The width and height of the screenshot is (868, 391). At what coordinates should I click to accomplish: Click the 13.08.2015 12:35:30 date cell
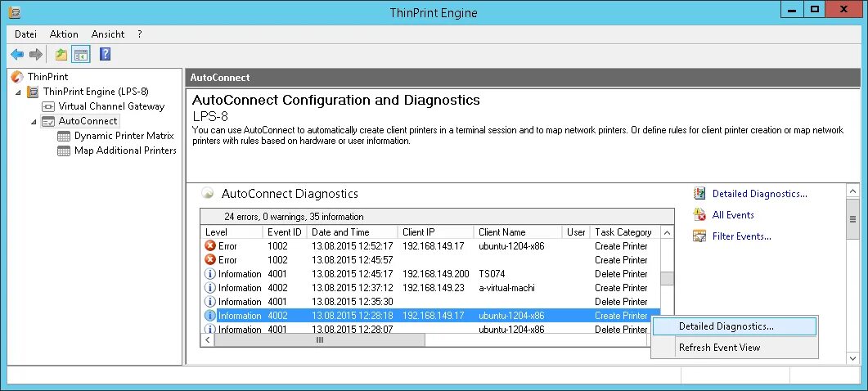click(x=353, y=301)
